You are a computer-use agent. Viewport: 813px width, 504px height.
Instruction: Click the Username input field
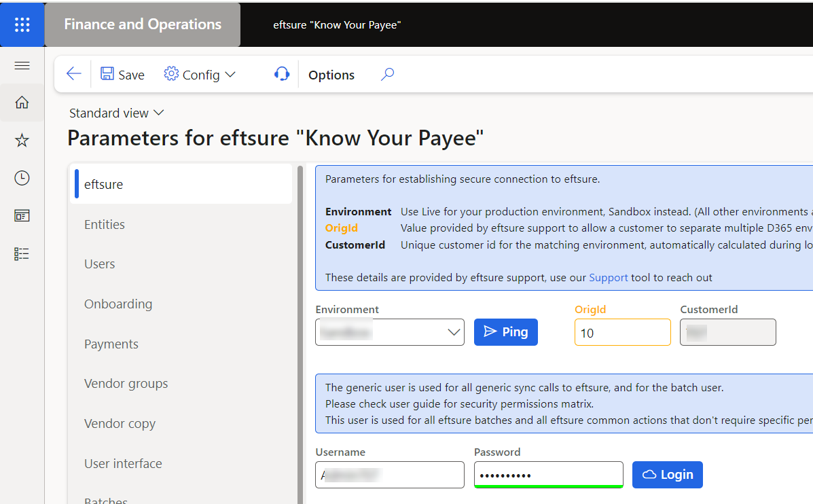pyautogui.click(x=389, y=474)
